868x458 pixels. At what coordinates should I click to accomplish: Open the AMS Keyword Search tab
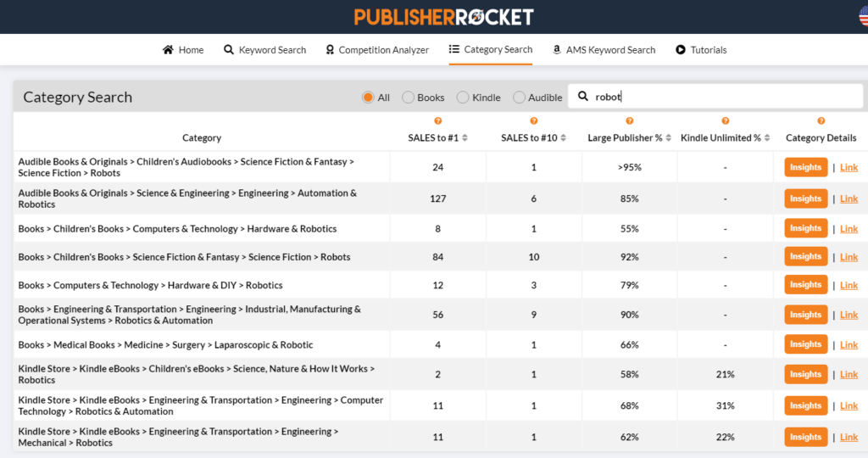coord(604,50)
